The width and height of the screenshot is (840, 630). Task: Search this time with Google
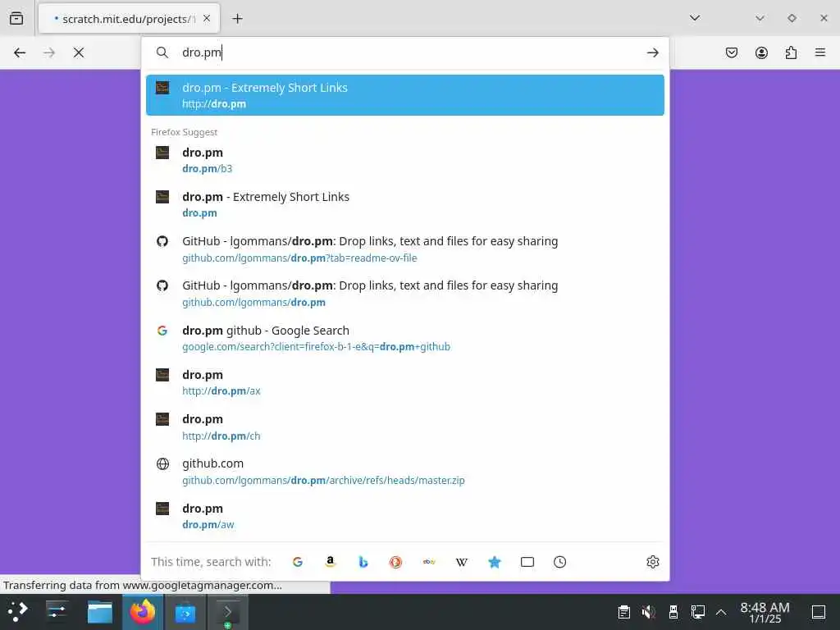click(298, 562)
